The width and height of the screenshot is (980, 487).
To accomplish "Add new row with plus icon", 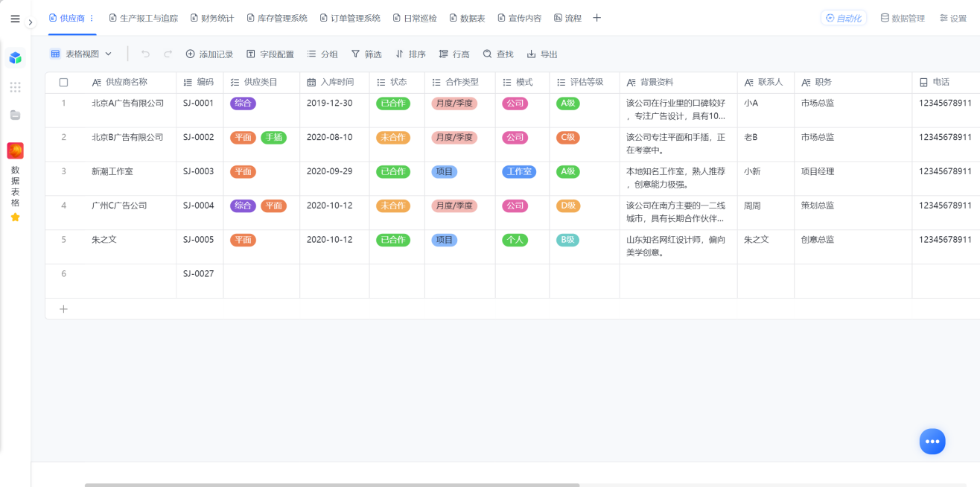I will tap(63, 309).
